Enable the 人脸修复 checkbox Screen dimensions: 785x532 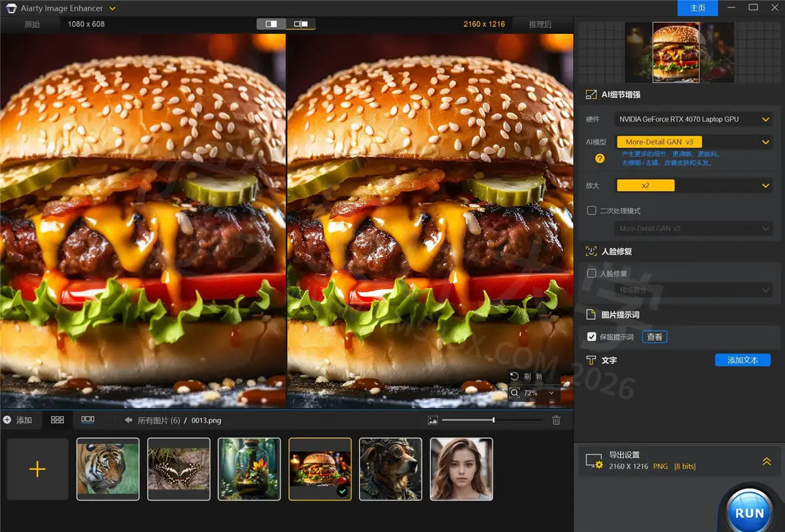592,274
